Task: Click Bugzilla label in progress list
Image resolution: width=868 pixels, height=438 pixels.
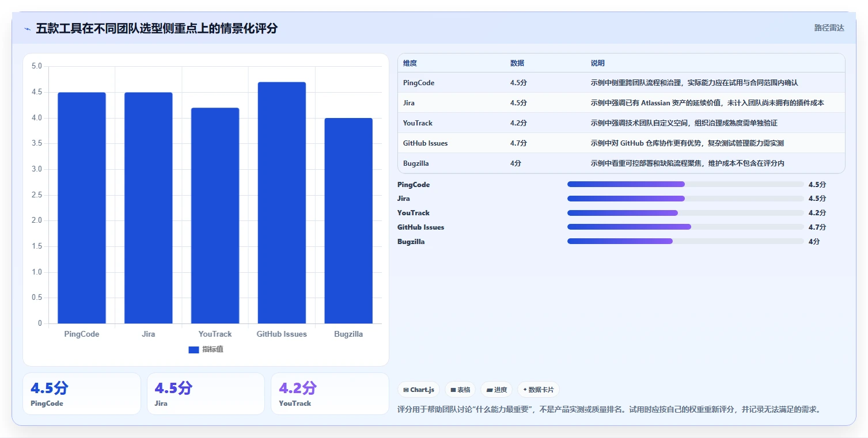Action: pos(411,242)
